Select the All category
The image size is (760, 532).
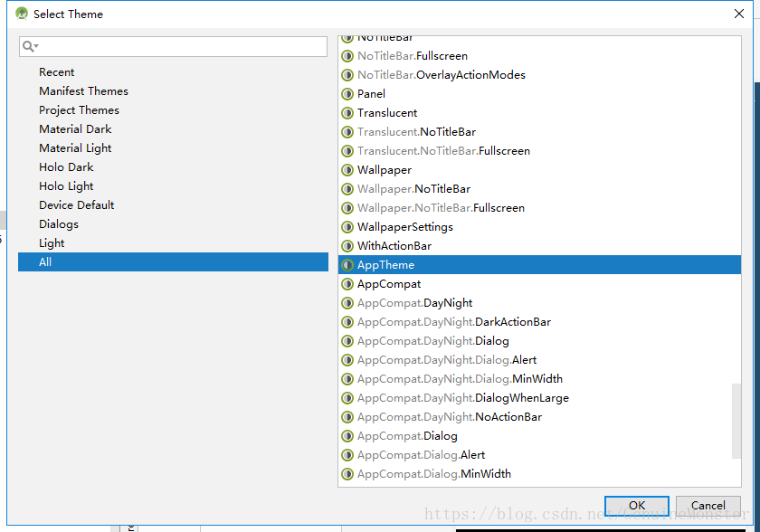coord(173,262)
